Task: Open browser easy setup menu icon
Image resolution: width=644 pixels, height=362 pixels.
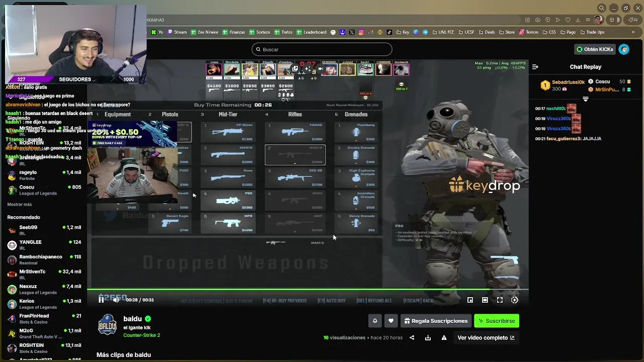Action: (588, 20)
